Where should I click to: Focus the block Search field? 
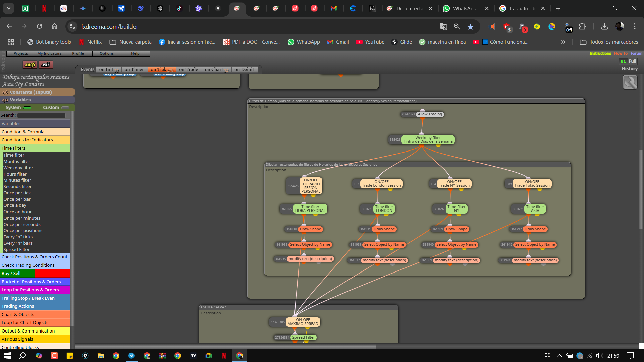coord(41,115)
